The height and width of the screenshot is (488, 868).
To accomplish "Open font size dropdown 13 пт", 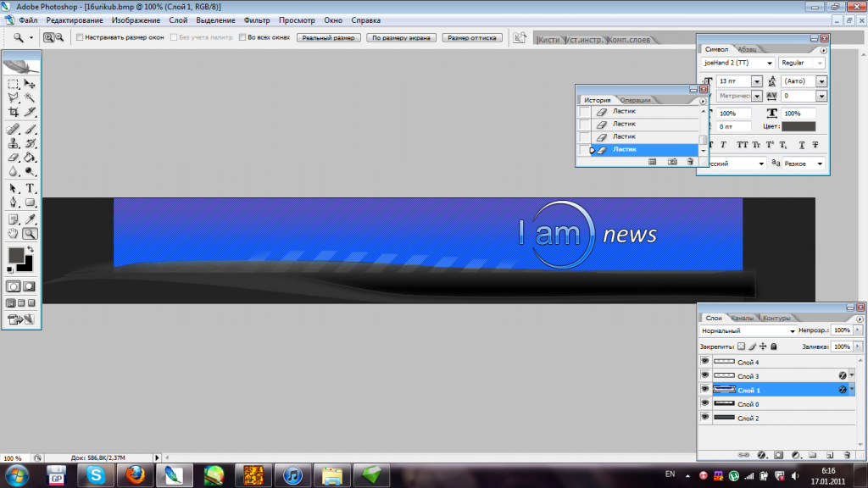I will click(x=757, y=81).
